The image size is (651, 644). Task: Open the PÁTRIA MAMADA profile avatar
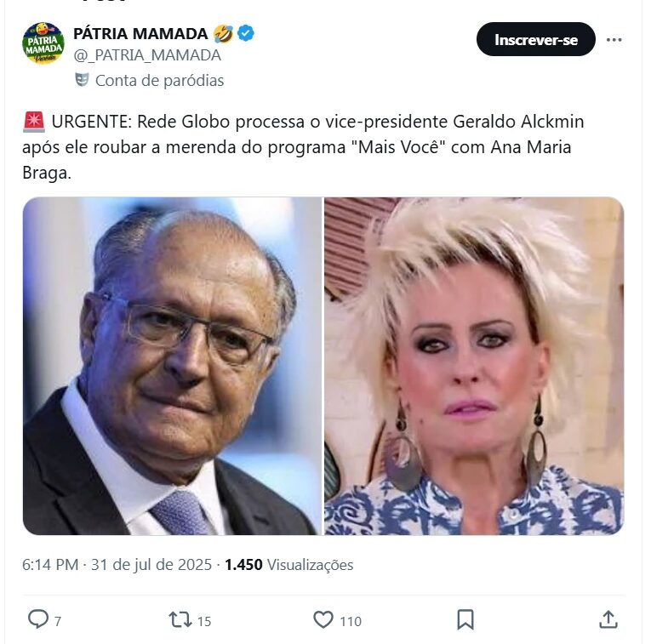[x=43, y=43]
